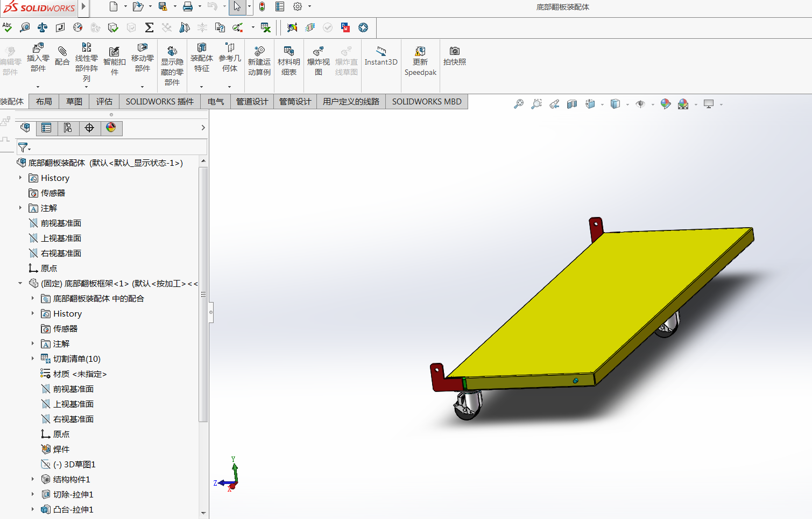Open the 管道设计 tab
812x519 pixels.
click(x=252, y=101)
